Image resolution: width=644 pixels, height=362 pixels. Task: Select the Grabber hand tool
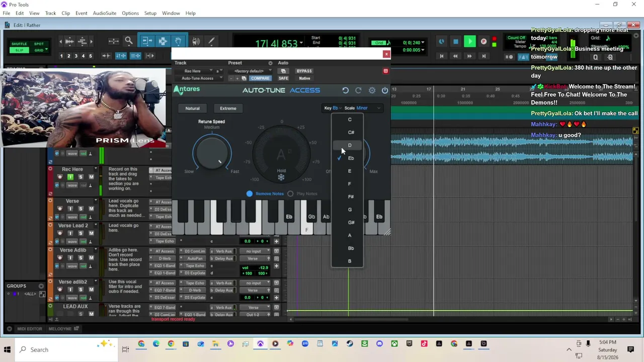(x=178, y=41)
